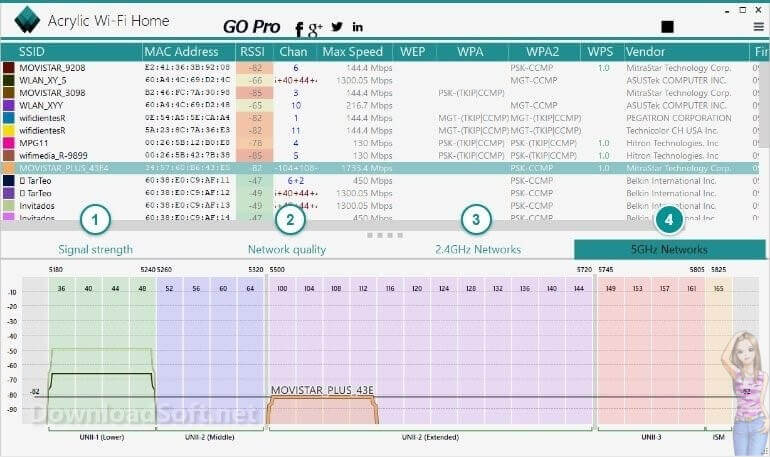Sort by WPA column header
Image resolution: width=770 pixels, height=457 pixels.
(471, 52)
